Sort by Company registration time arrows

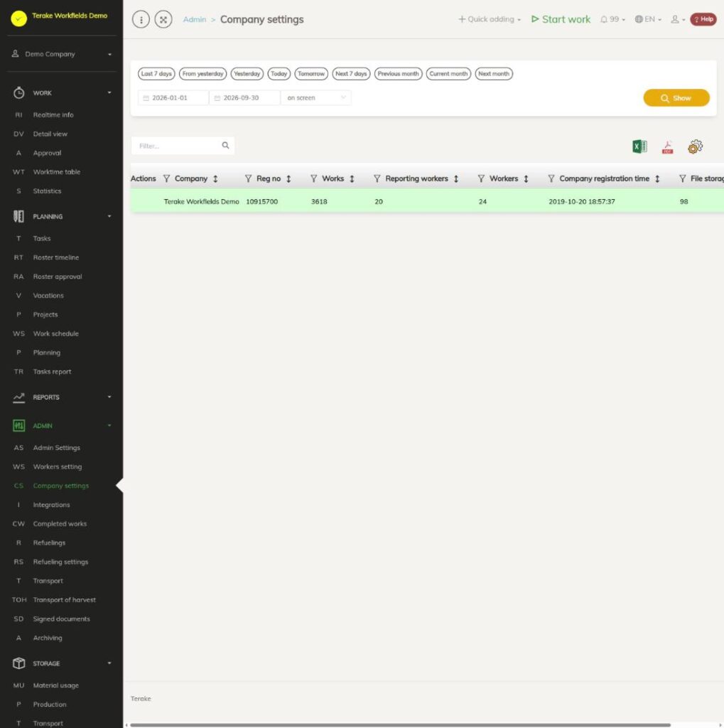[x=657, y=178]
